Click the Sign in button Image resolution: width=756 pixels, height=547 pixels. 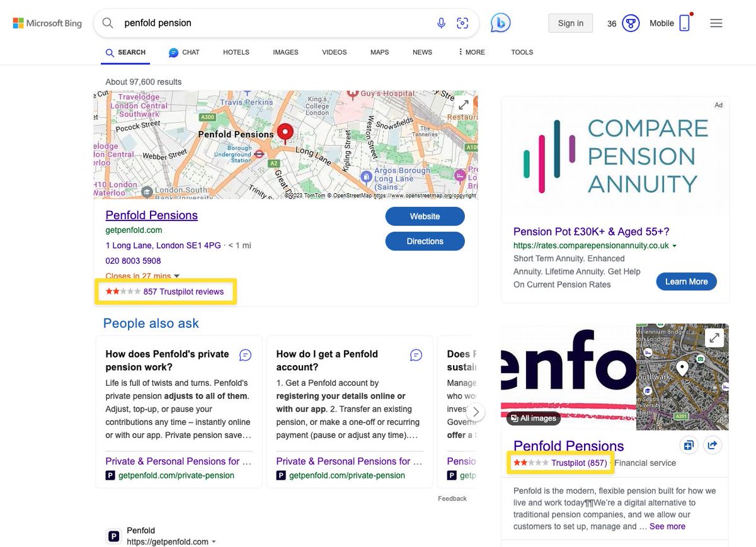[571, 23]
